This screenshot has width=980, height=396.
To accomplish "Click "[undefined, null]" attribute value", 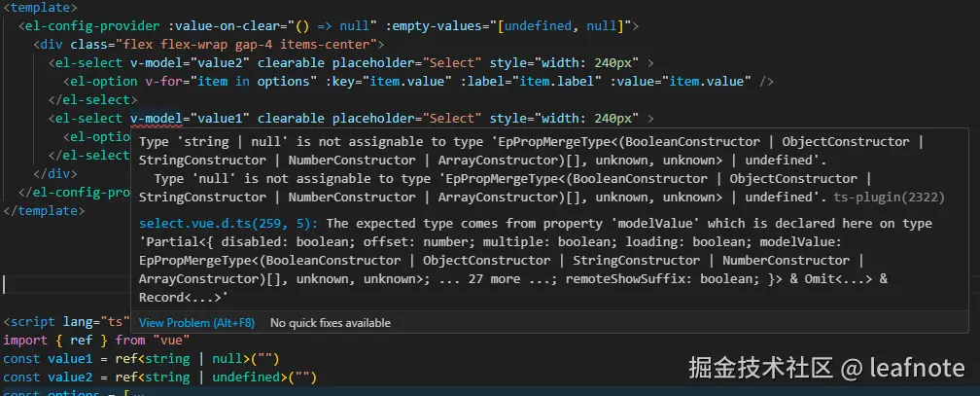I will click(x=564, y=26).
